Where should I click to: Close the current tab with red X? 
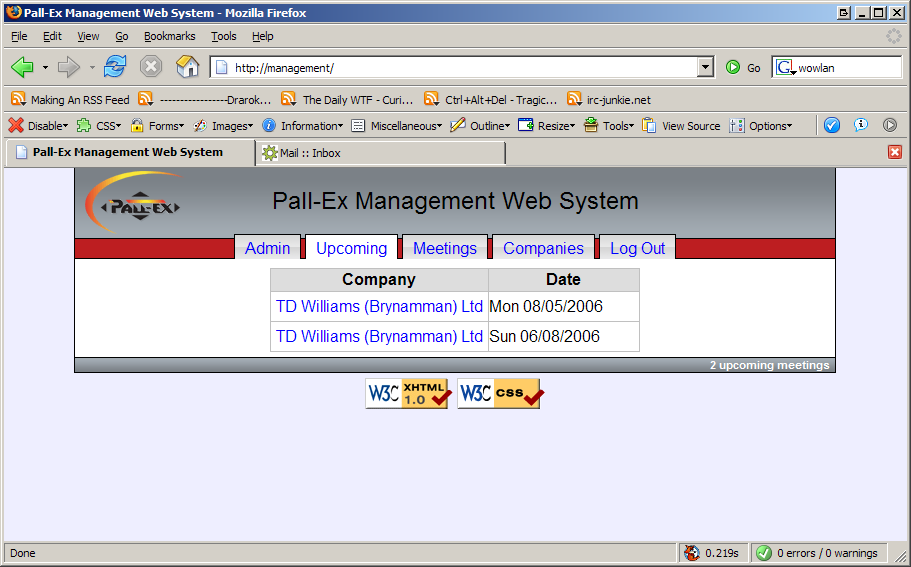895,152
